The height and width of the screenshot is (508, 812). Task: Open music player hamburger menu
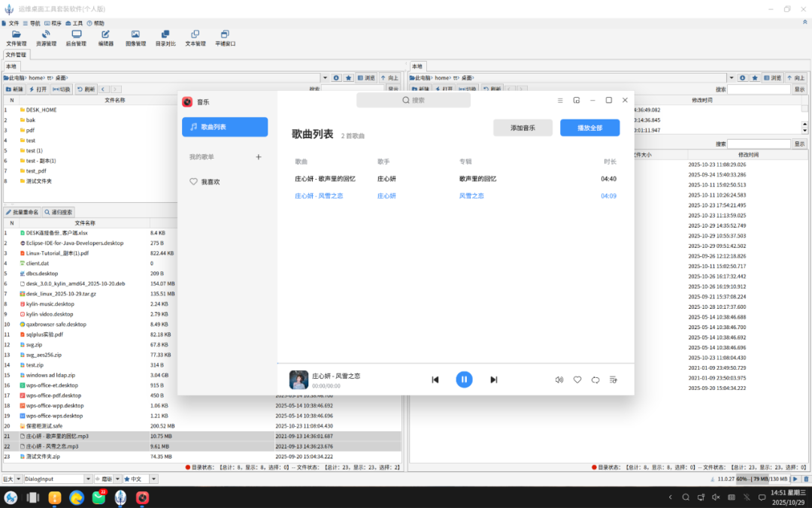point(560,101)
